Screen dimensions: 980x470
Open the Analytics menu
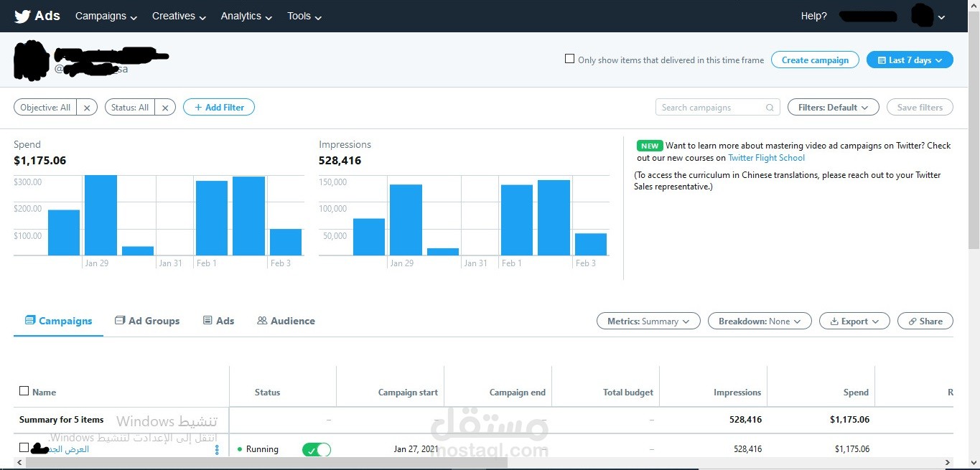tap(246, 16)
